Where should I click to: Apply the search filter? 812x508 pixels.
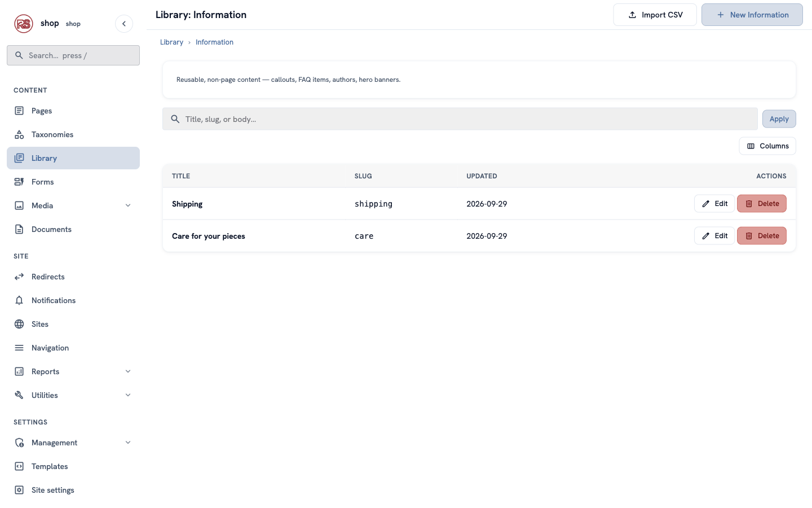coord(779,119)
